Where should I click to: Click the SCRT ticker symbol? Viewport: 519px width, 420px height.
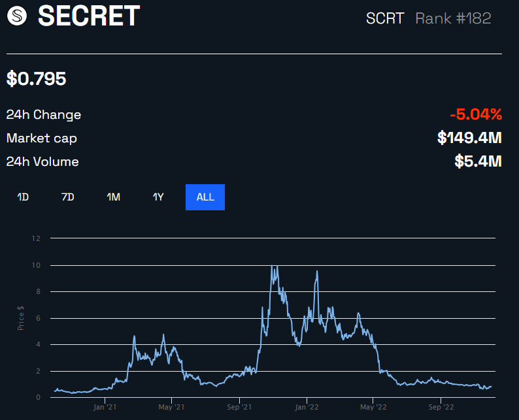pos(385,18)
